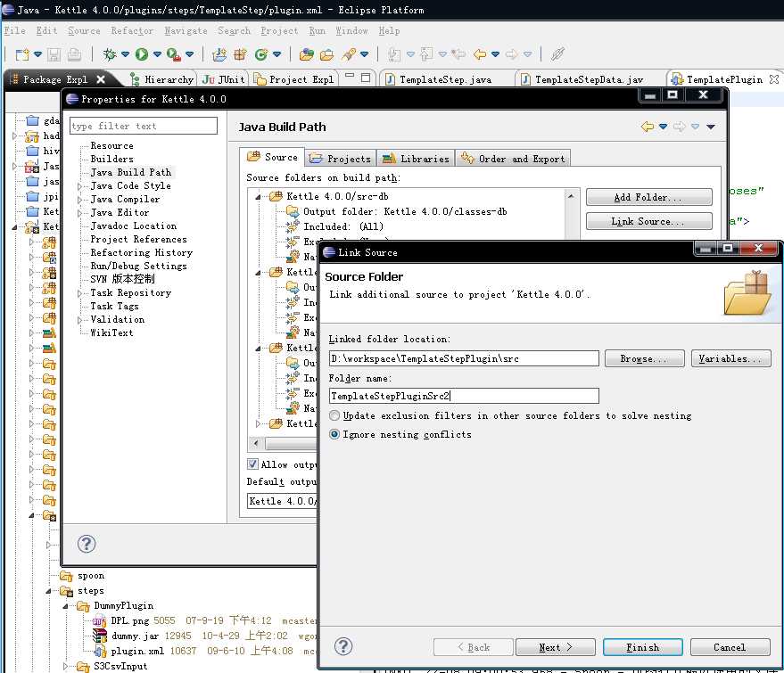Expand Java Compiler tree node

pyautogui.click(x=79, y=200)
